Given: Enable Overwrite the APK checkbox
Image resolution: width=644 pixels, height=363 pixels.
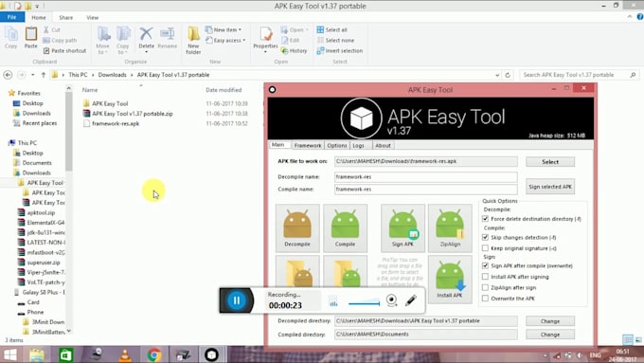Looking at the screenshot, I should [x=486, y=299].
